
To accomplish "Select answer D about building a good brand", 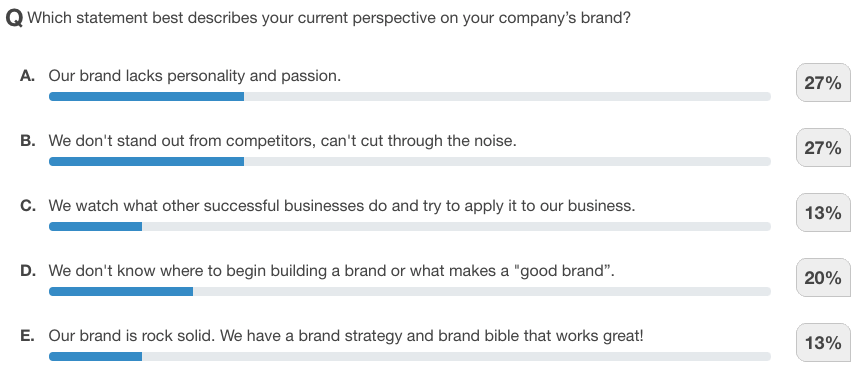I will click(x=332, y=271).
